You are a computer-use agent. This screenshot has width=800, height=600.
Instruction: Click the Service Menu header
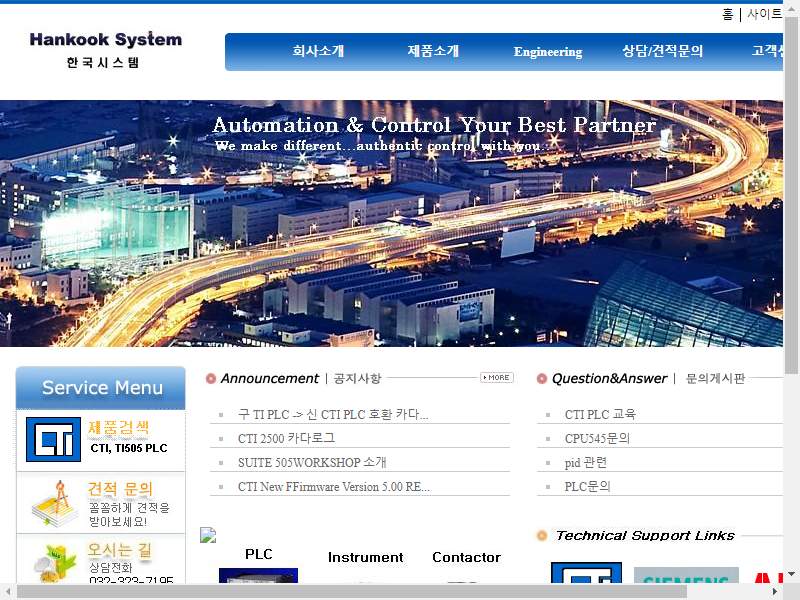tap(101, 388)
